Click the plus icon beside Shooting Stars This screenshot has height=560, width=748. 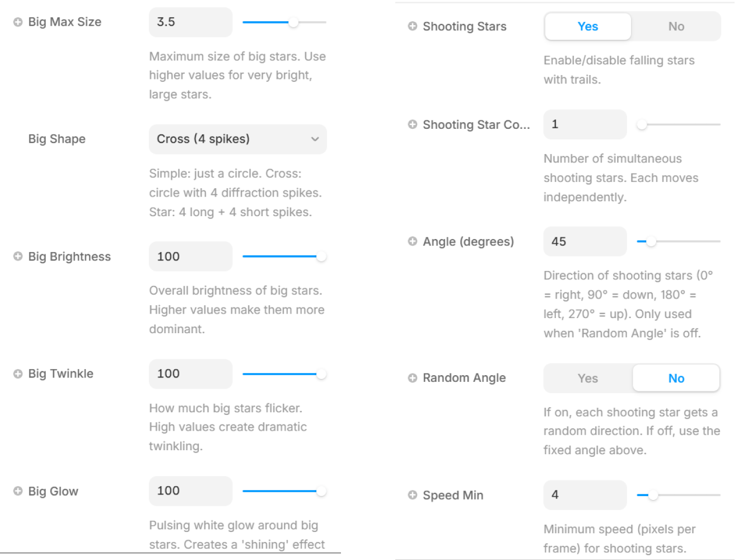(413, 26)
